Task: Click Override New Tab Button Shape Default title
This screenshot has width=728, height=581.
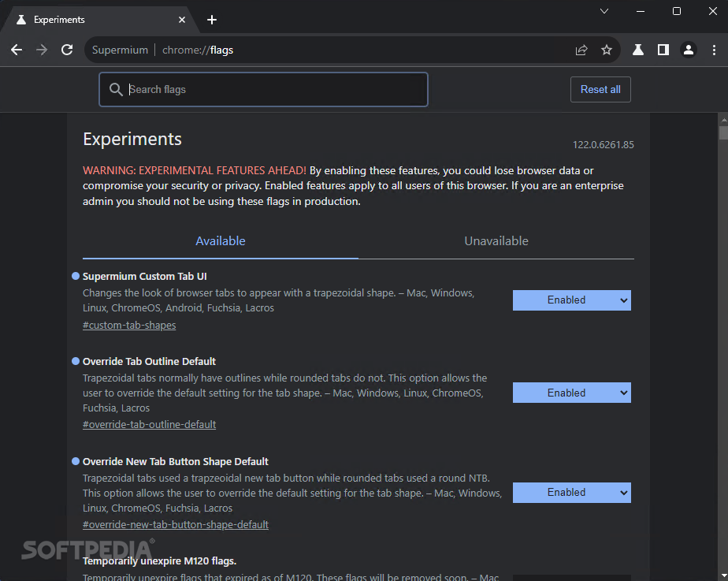Action: [176, 462]
